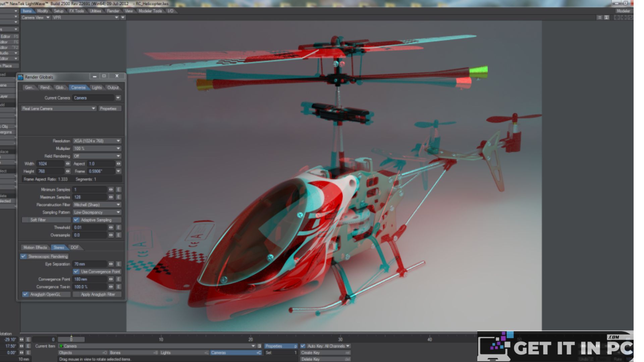Toggle the Adaptive Sampling checkbox
Screen dimensions: 644x362
click(76, 220)
